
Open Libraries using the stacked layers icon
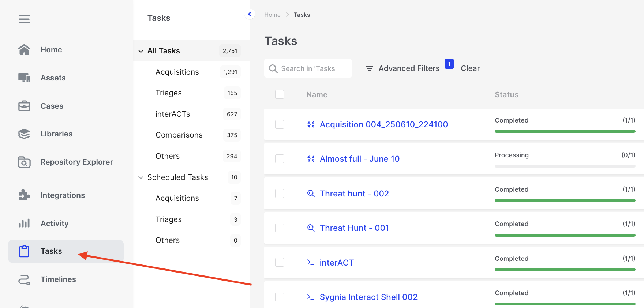click(24, 134)
